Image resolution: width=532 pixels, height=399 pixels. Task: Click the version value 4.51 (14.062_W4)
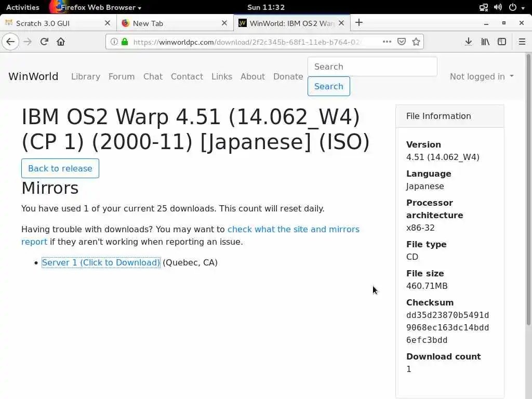click(x=443, y=157)
